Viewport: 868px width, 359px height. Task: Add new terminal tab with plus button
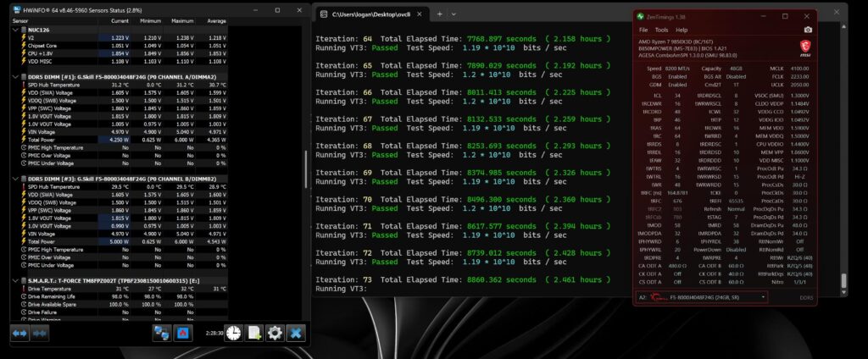click(440, 14)
